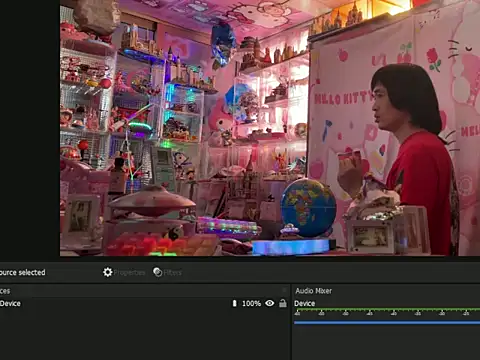Viewport: 480px width, 360px height.
Task: Adjust the blue Device volume slider
Action: [x=387, y=322]
